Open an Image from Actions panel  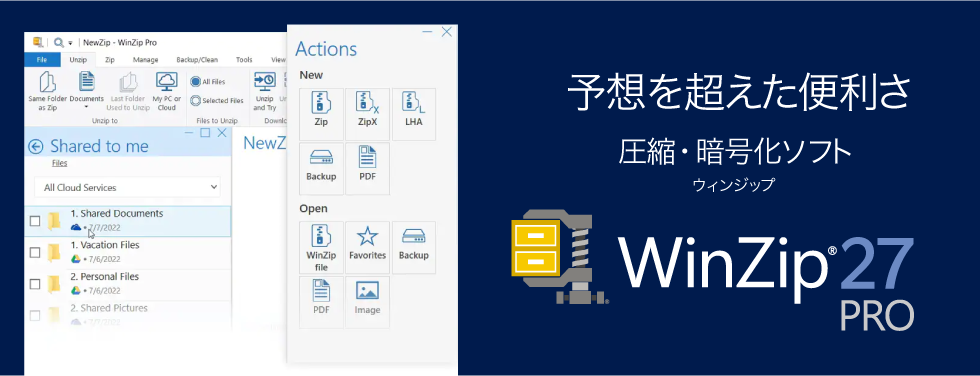click(368, 302)
